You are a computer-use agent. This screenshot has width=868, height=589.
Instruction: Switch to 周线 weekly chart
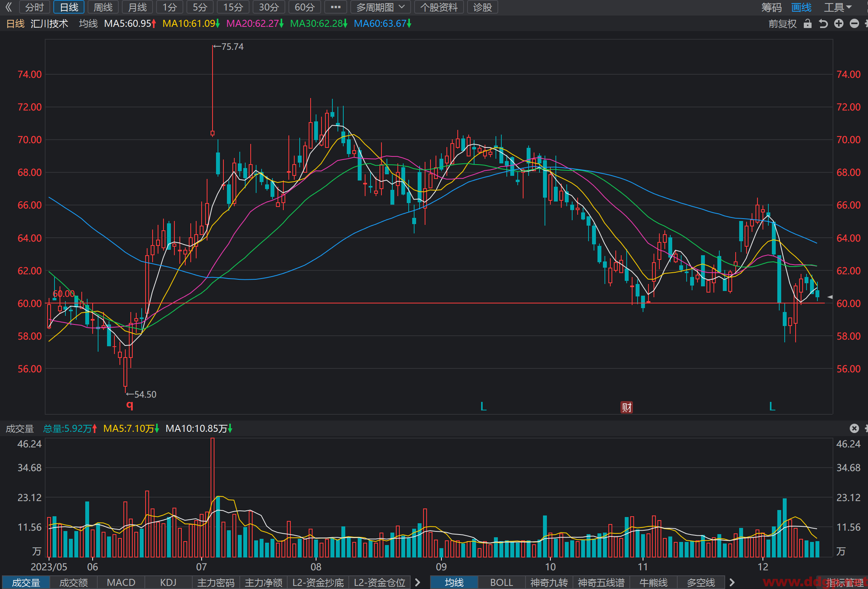103,7
